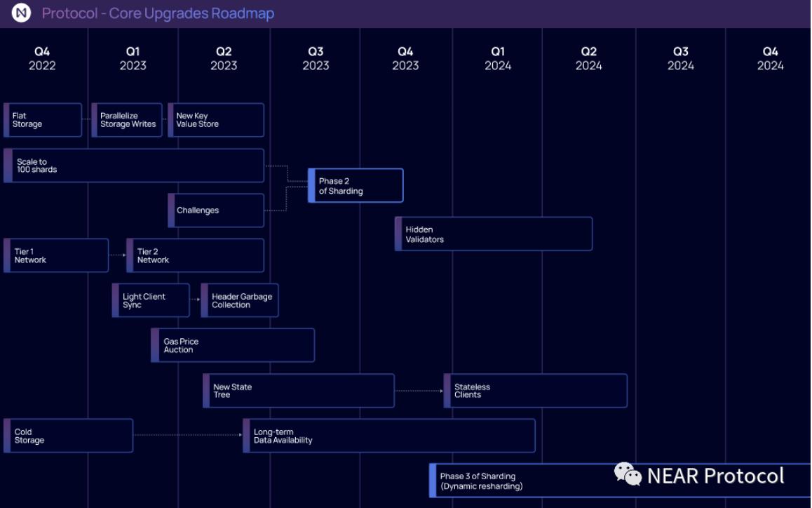This screenshot has height=508, width=812.
Task: Select the Hidden Validators block
Action: [x=494, y=234]
